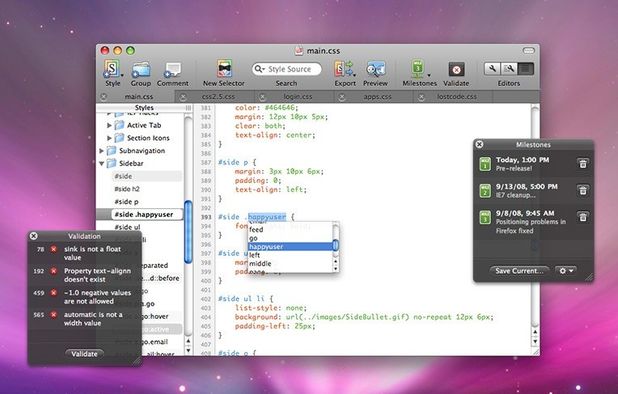Switch to the login.css tab
The image size is (618, 394).
(298, 97)
